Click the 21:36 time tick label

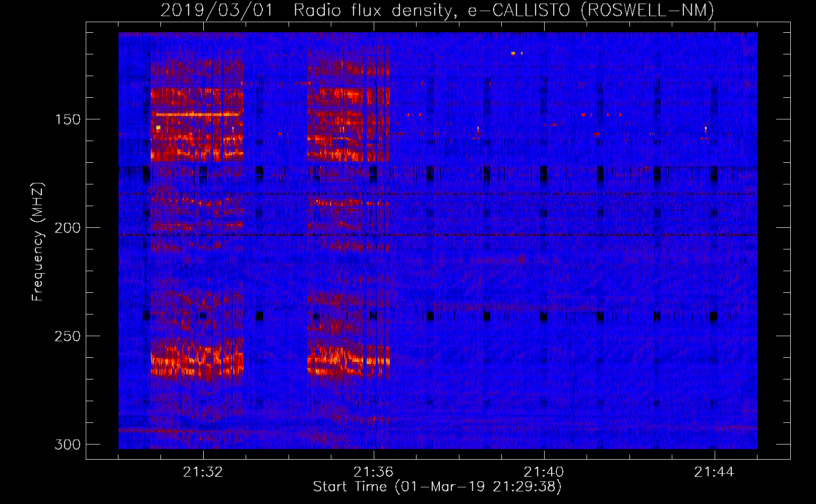tap(374, 472)
